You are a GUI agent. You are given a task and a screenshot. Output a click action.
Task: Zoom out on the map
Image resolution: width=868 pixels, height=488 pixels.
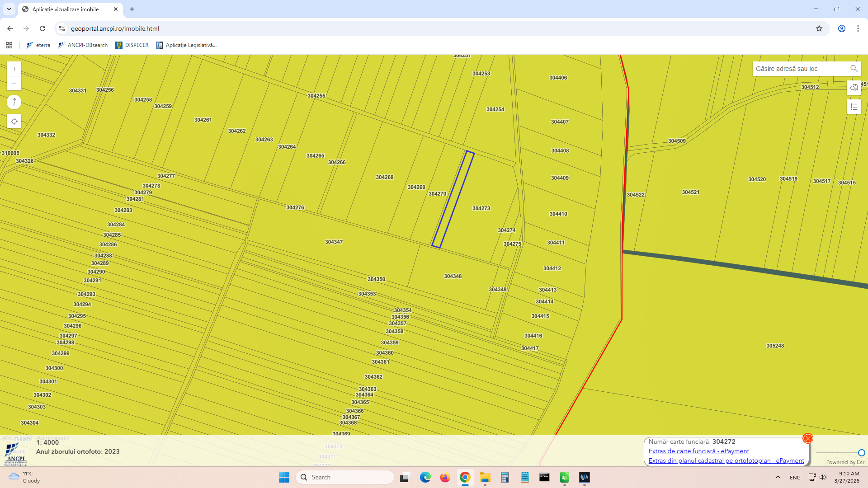(x=14, y=84)
